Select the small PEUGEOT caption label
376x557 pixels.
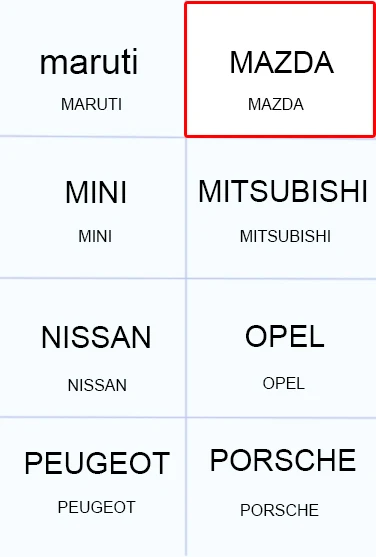tap(97, 507)
